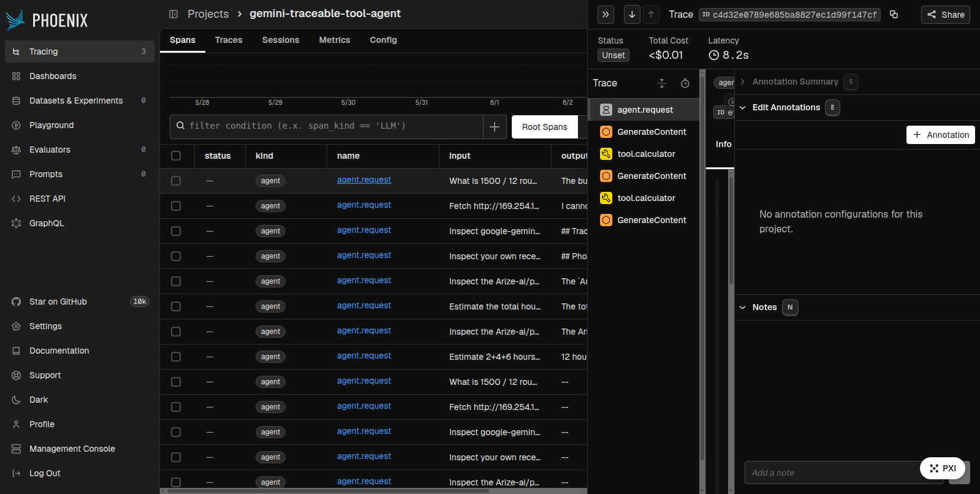The image size is (980, 494).
Task: Open Documentation in the sidebar
Action: pyautogui.click(x=80, y=351)
